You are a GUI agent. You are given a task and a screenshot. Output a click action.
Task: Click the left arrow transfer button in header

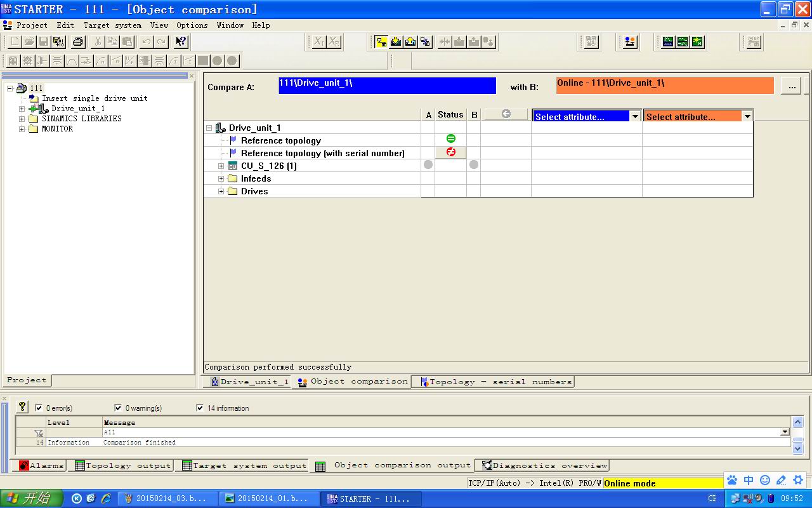click(x=506, y=114)
